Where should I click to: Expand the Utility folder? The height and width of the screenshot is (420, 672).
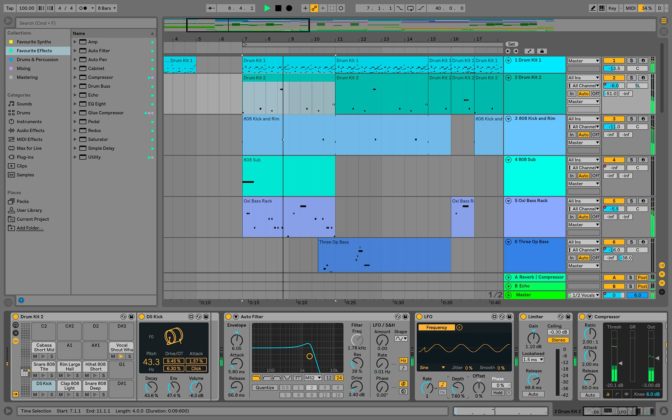point(75,157)
